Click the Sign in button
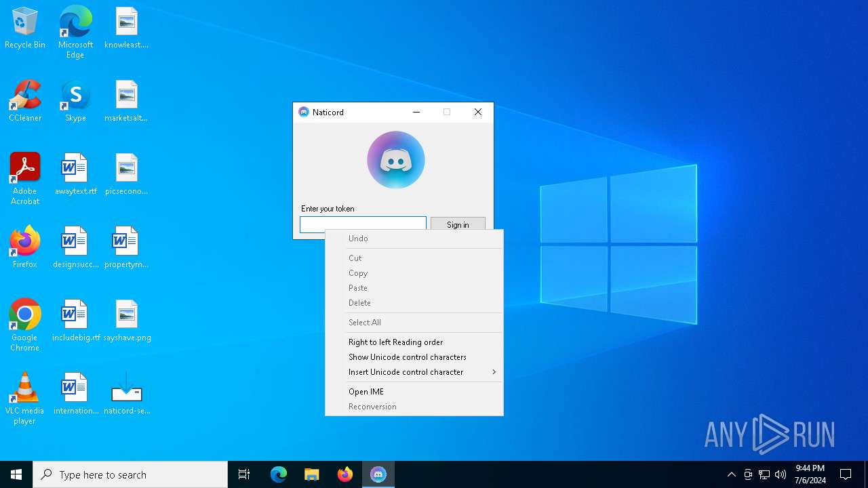Viewport: 868px width, 488px height. (458, 224)
